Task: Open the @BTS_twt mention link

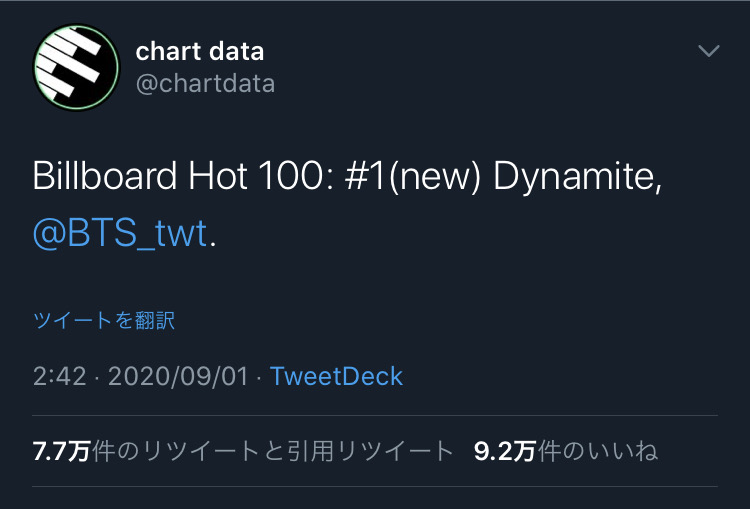Action: (x=120, y=233)
